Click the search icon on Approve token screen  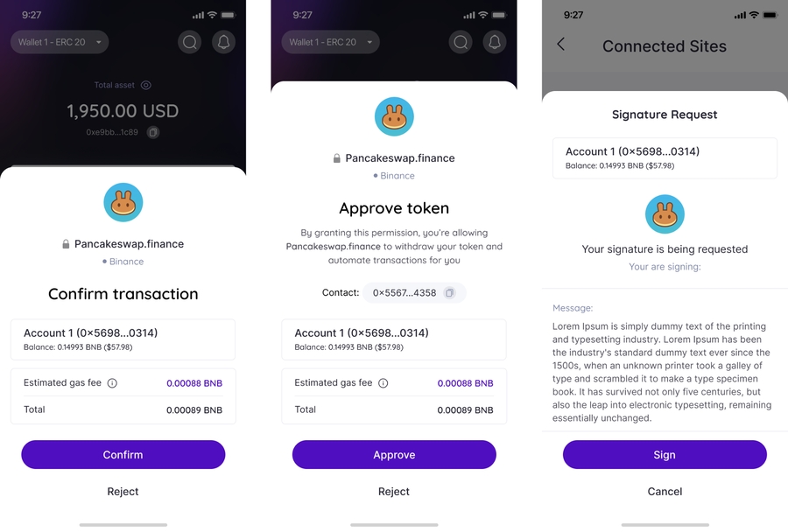click(461, 42)
